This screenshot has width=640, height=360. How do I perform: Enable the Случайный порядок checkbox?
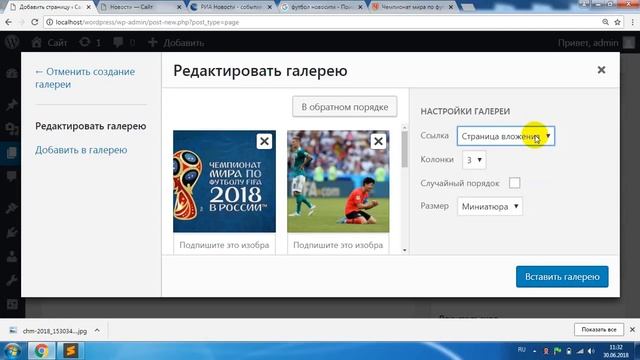coord(514,183)
